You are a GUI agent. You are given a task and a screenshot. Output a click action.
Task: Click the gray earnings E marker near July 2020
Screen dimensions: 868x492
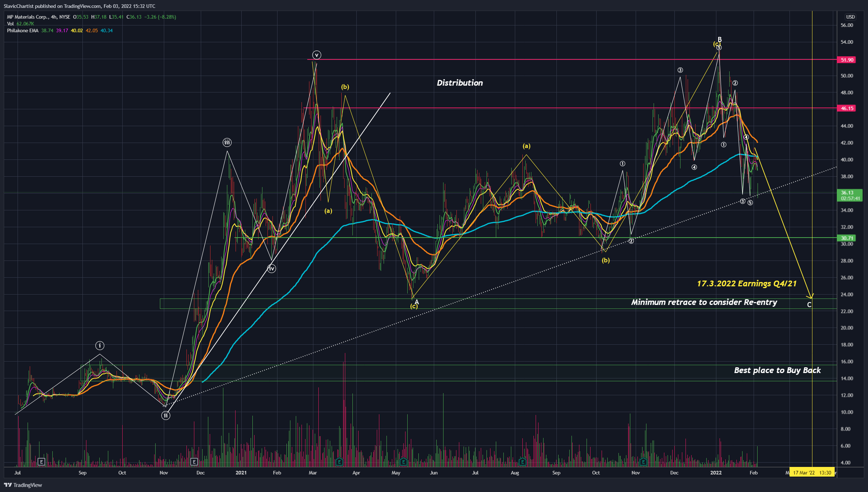pyautogui.click(x=42, y=462)
